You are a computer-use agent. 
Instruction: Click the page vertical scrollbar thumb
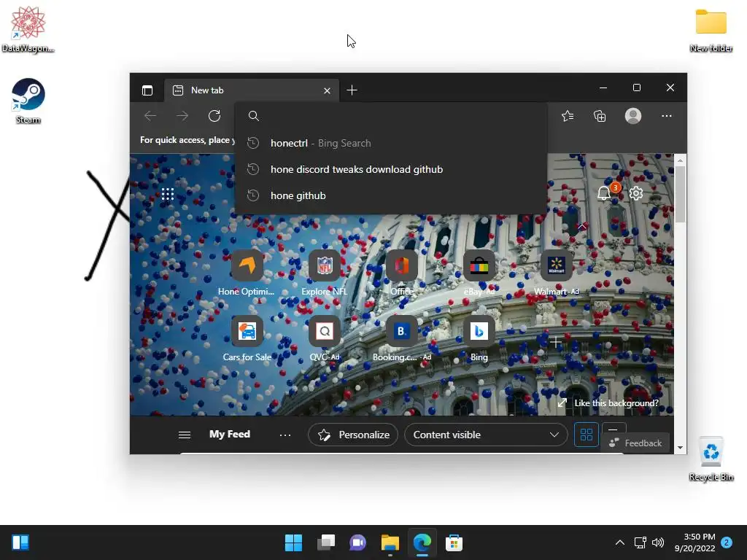681,194
